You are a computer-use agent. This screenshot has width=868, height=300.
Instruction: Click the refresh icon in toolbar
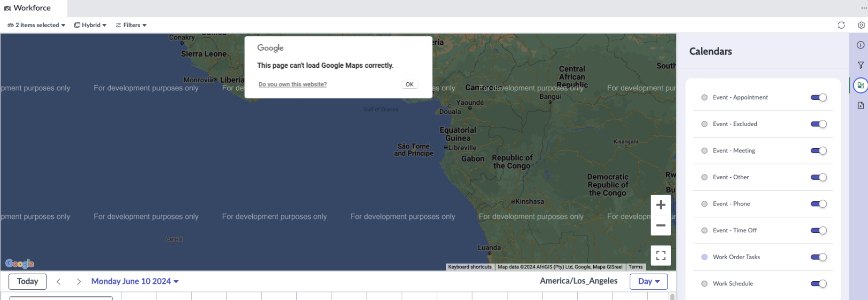841,25
